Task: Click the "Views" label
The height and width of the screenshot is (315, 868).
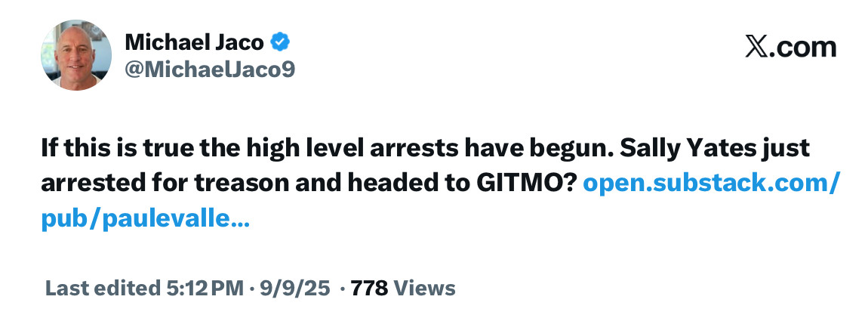Action: click(425, 288)
